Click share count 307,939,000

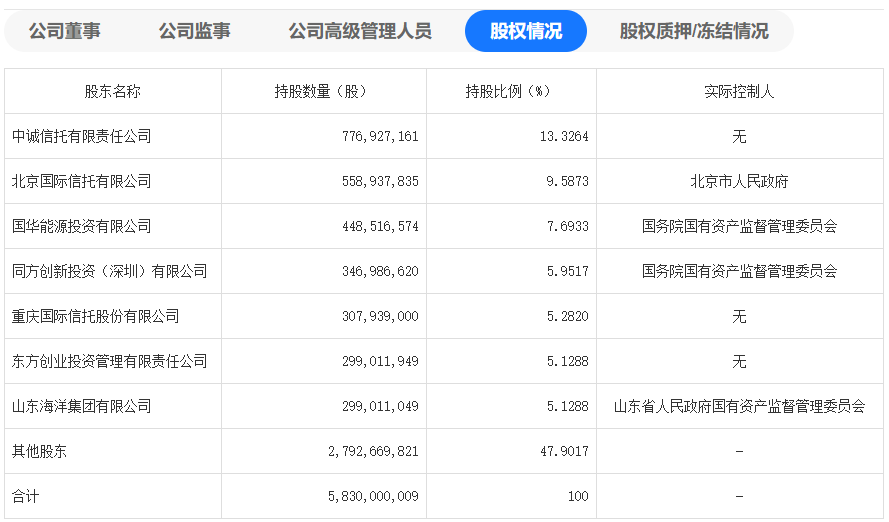380,316
